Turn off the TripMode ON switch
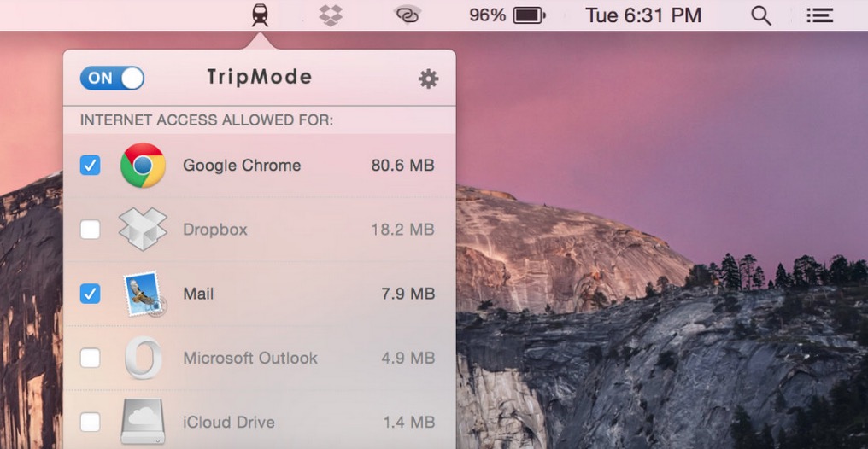The width and height of the screenshot is (868, 449). 113,78
